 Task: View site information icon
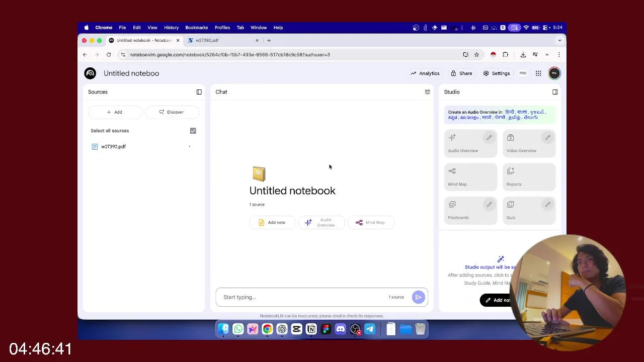(123, 55)
